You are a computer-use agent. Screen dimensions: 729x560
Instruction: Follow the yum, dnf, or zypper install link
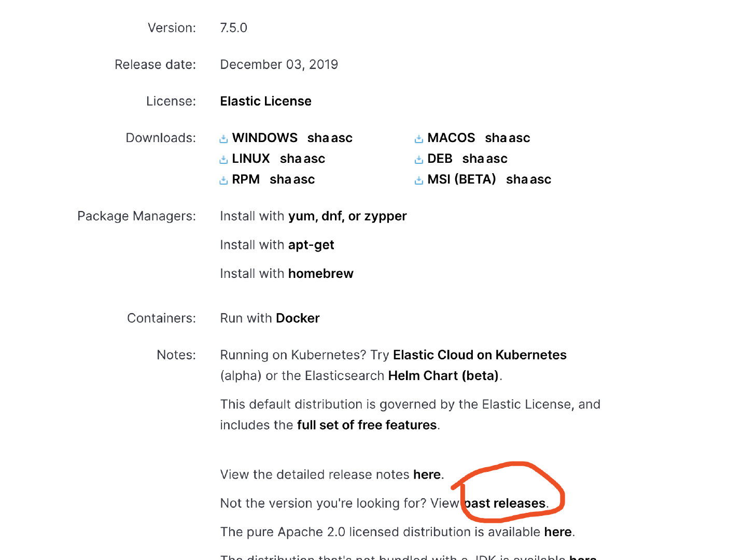(347, 216)
